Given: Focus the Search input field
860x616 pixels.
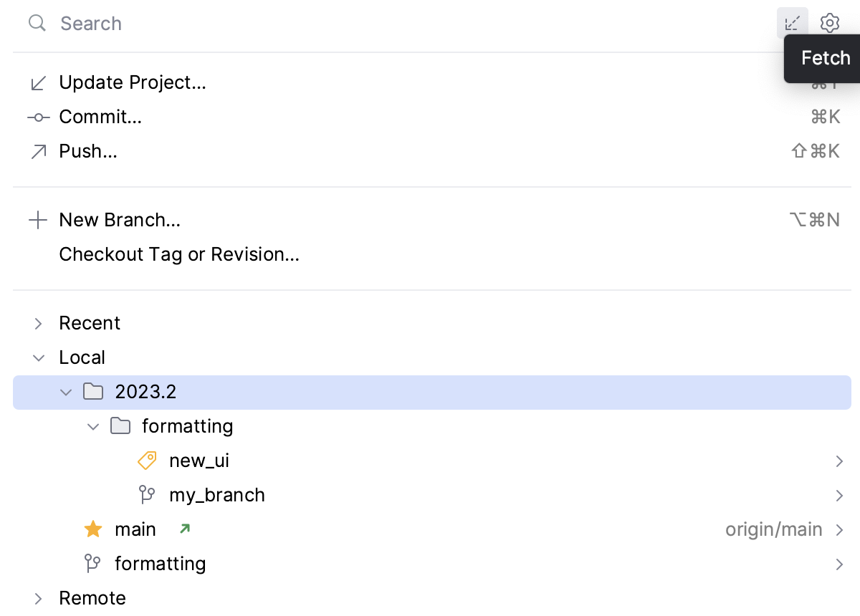Looking at the screenshot, I should [358, 24].
